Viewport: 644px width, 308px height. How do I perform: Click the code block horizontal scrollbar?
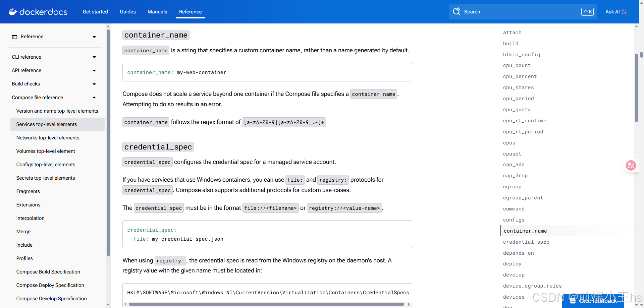(x=267, y=304)
